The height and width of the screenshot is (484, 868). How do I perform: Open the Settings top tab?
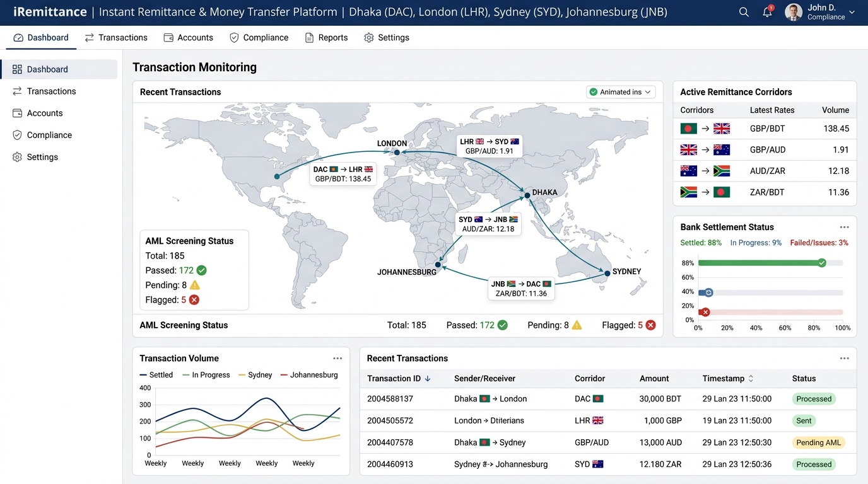tap(387, 38)
